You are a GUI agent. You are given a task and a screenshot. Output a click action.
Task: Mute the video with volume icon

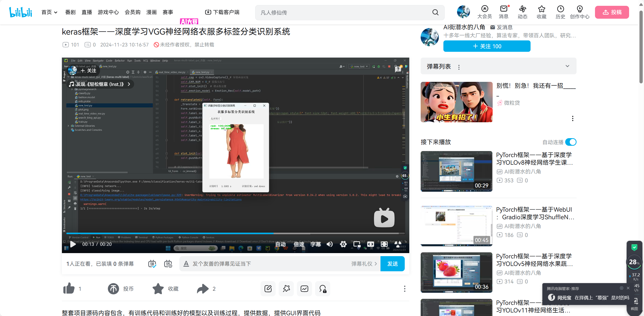coord(329,244)
